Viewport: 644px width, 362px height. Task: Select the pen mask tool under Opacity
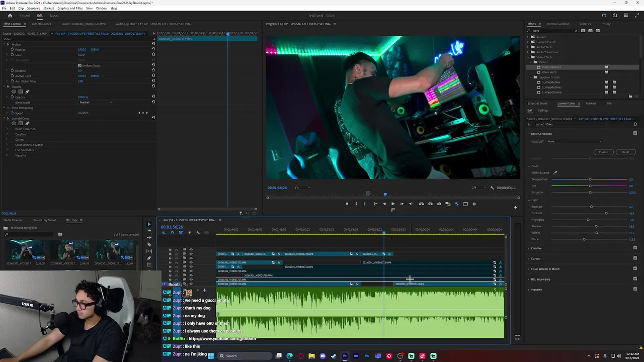[27, 92]
